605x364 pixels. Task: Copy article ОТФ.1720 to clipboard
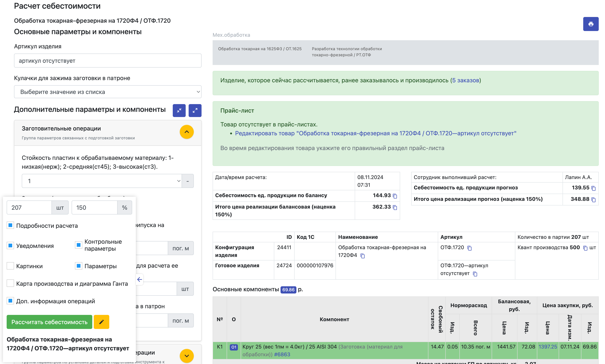point(469,248)
